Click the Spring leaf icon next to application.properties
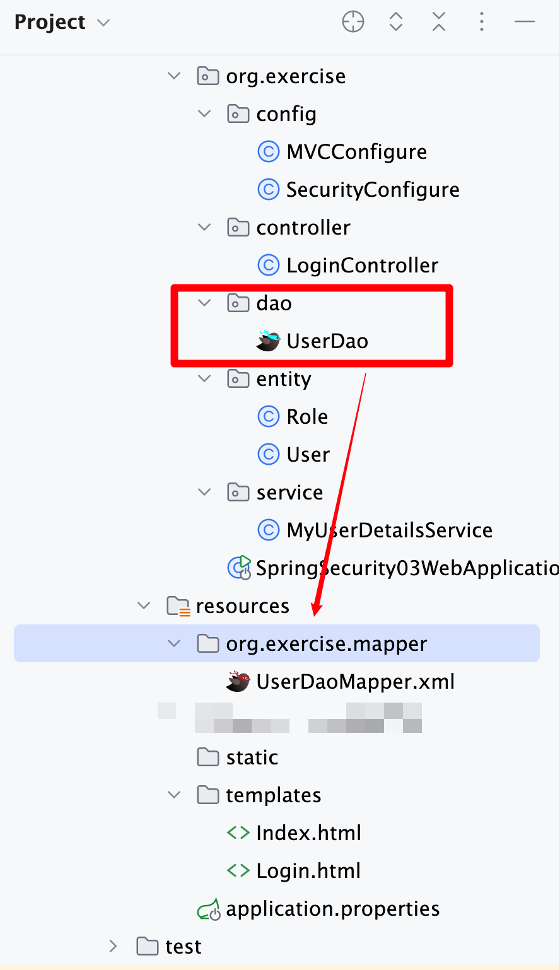Screen dimensions: 560x970 [x=208, y=908]
